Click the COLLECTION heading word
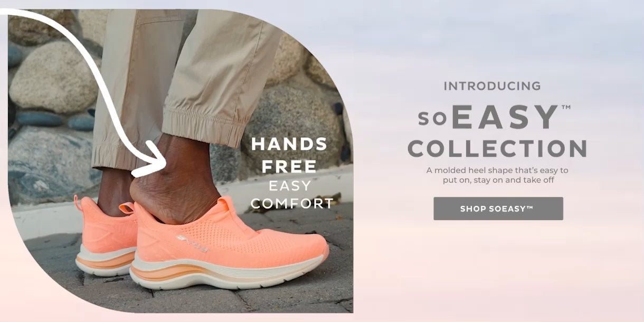644x322 pixels. [497, 149]
